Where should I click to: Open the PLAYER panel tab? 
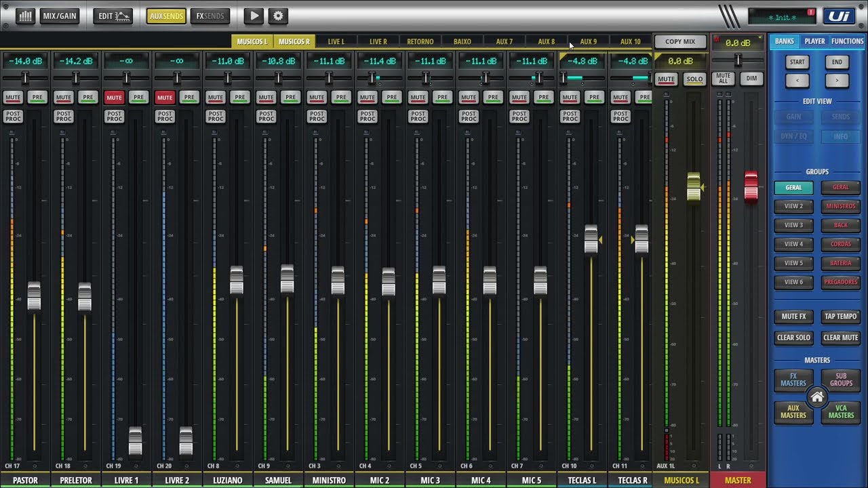point(815,41)
